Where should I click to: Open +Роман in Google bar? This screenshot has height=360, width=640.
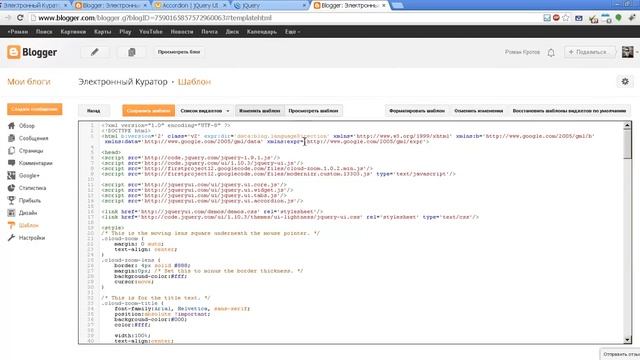pos(18,31)
